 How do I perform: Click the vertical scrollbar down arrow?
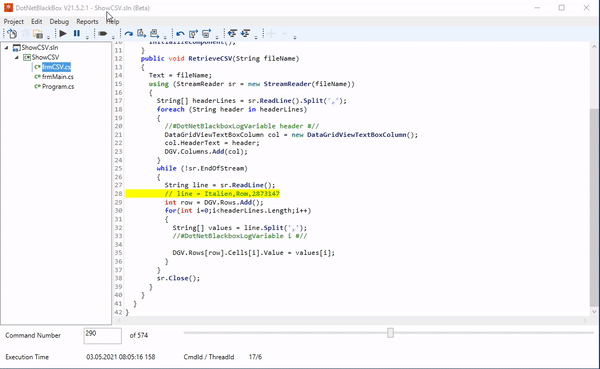594,312
